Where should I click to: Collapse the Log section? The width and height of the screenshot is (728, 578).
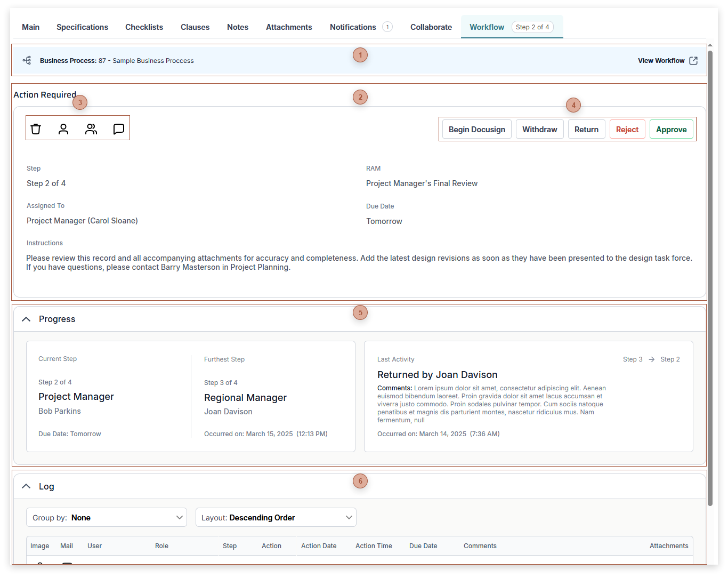tap(26, 486)
